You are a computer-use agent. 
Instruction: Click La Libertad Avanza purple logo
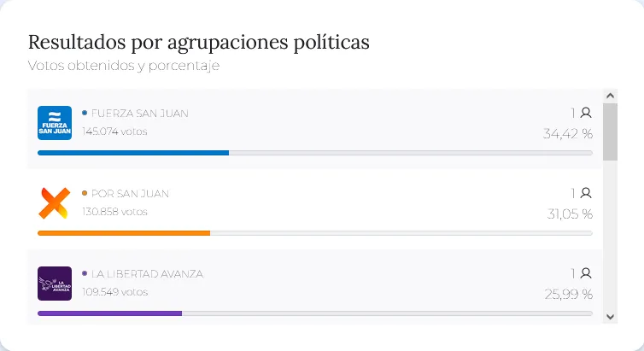[x=55, y=284]
